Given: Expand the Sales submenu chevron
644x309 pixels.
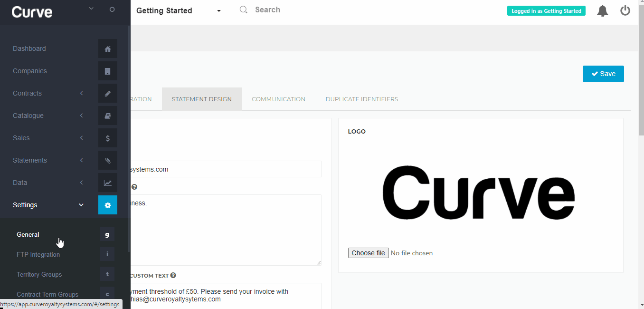Looking at the screenshot, I should (81, 138).
